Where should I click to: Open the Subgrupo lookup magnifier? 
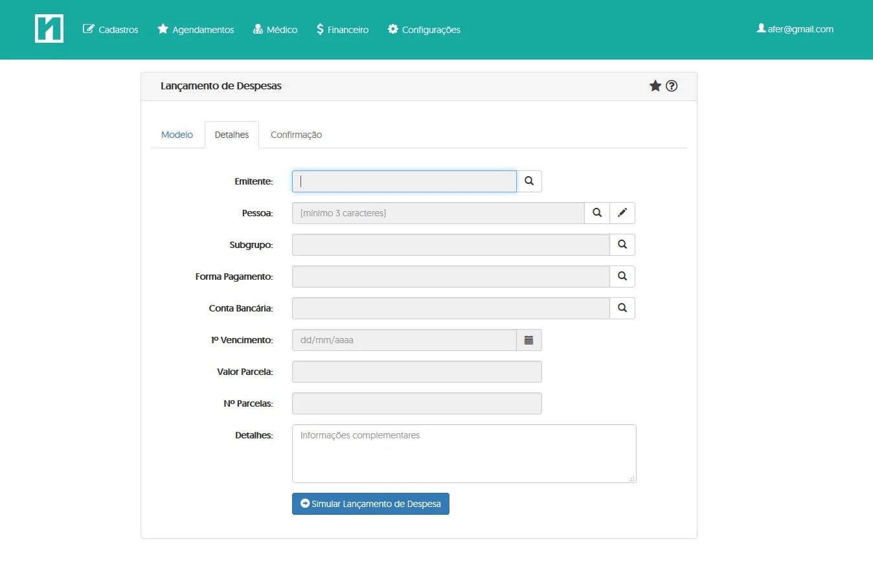(x=622, y=244)
